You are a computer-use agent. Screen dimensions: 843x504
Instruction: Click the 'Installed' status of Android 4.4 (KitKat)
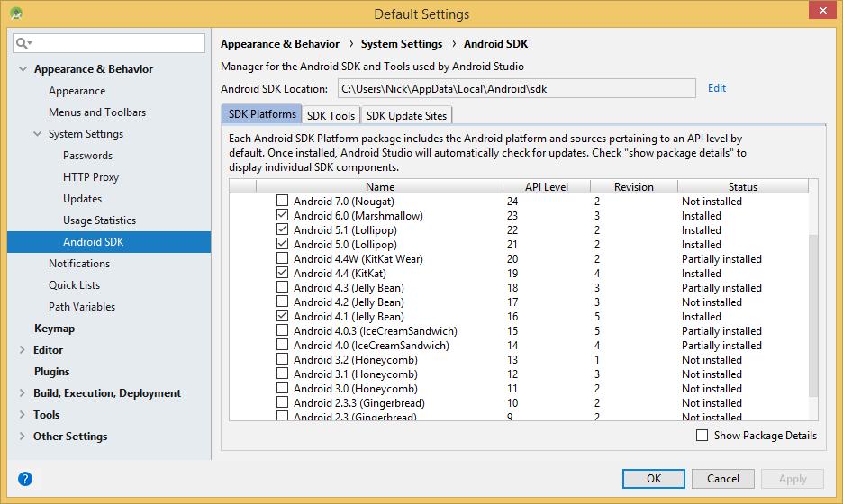(702, 273)
